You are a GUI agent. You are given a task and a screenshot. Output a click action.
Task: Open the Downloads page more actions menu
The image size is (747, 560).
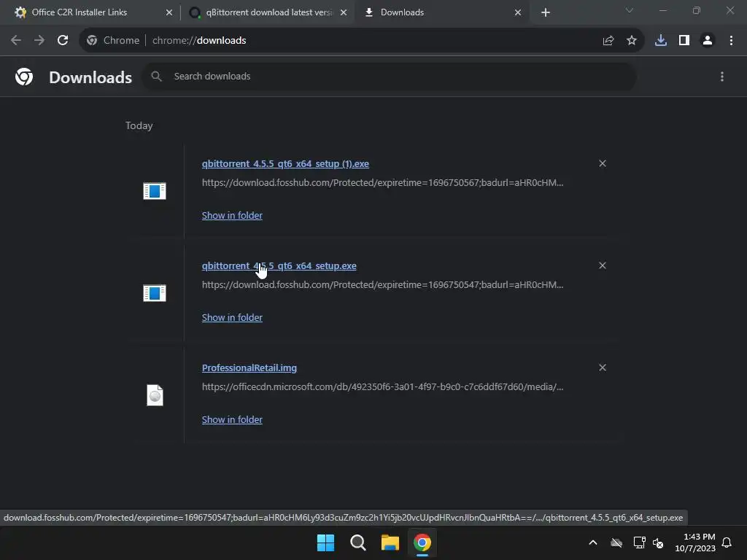(722, 77)
